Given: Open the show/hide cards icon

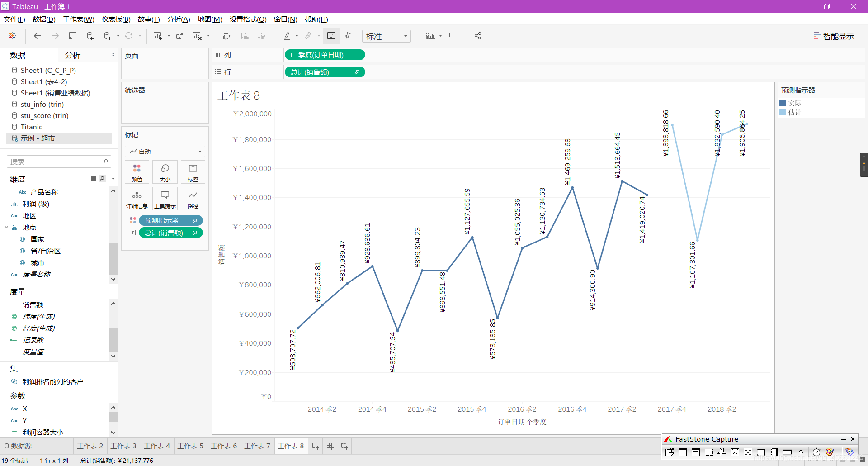Looking at the screenshot, I should [x=431, y=36].
